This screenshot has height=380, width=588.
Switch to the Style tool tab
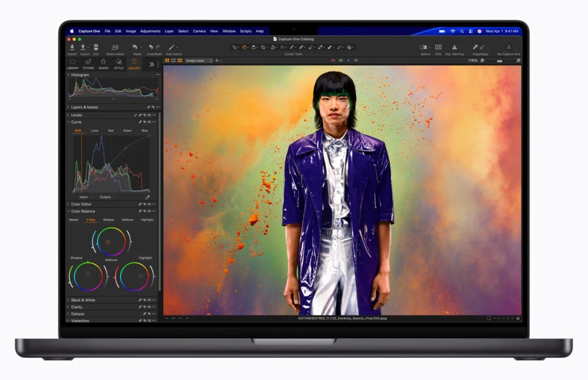(x=119, y=63)
